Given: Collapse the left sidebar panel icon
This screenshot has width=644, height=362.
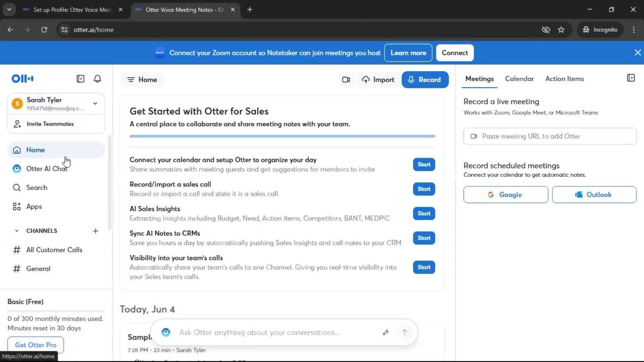Looking at the screenshot, I should [80, 79].
